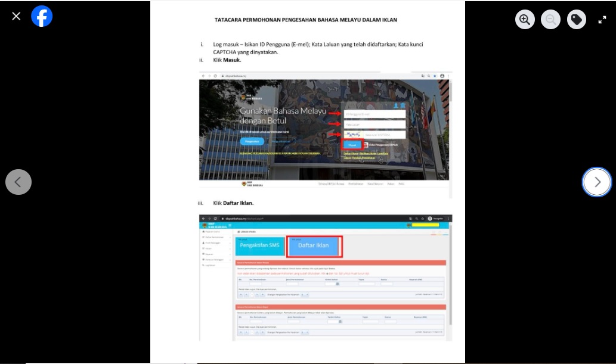
Task: Click the Kata Laluan password field
Action: (x=375, y=125)
